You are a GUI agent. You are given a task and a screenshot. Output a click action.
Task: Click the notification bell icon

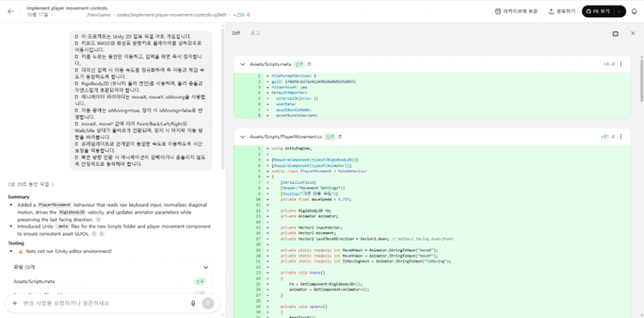pyautogui.click(x=634, y=11)
